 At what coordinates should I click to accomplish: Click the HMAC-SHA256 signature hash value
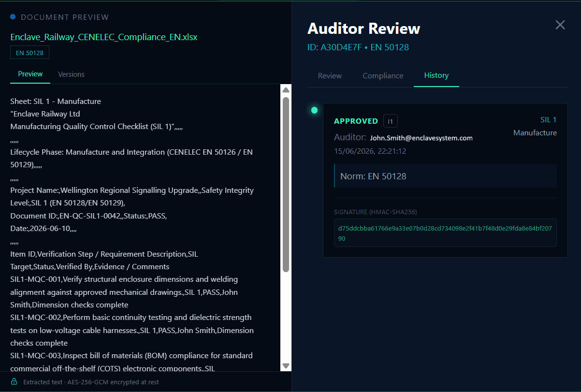coord(445,233)
